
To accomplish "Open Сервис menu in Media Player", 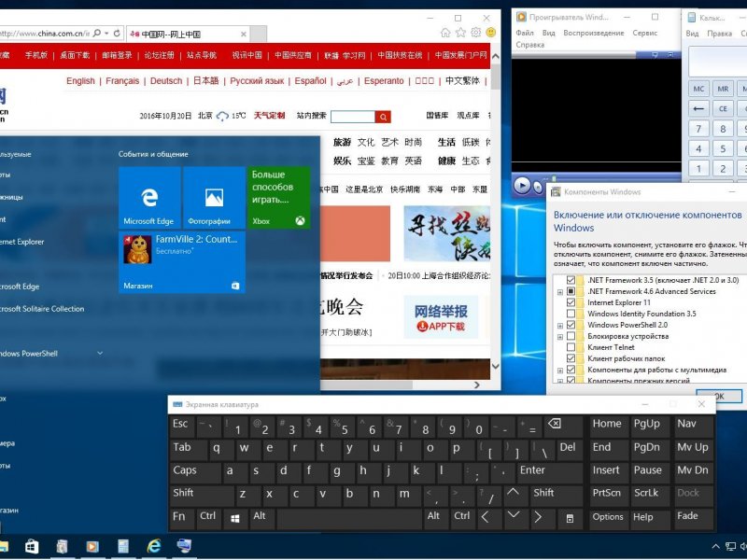I will (x=645, y=33).
